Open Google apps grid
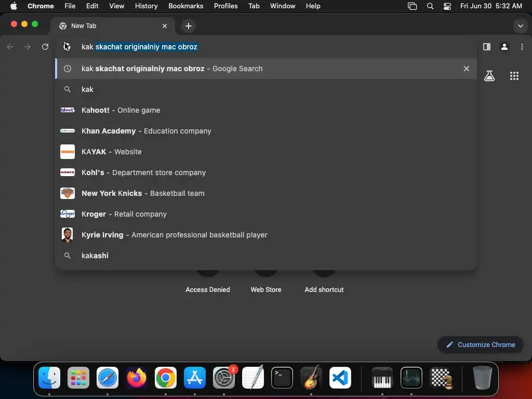Screen dimensions: 532x399 (514, 76)
